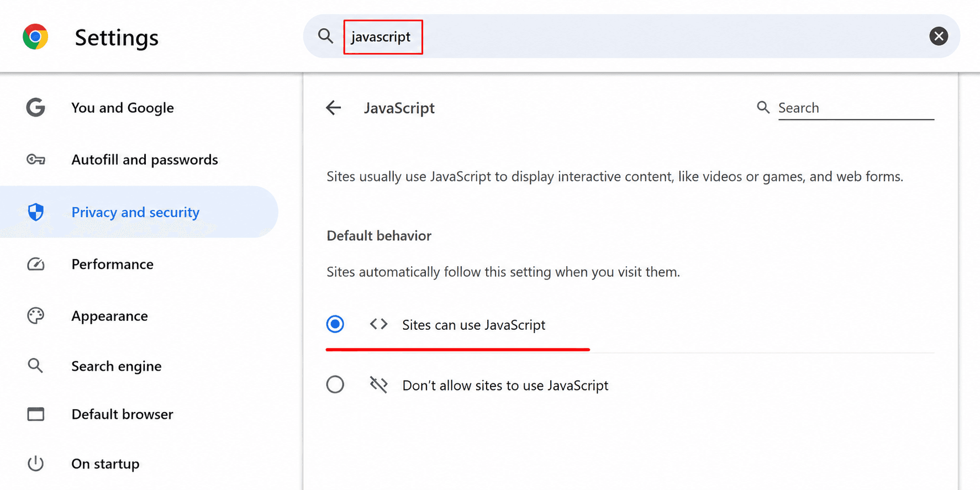
Task: Click the magnifier icon next to Search field
Action: (763, 107)
